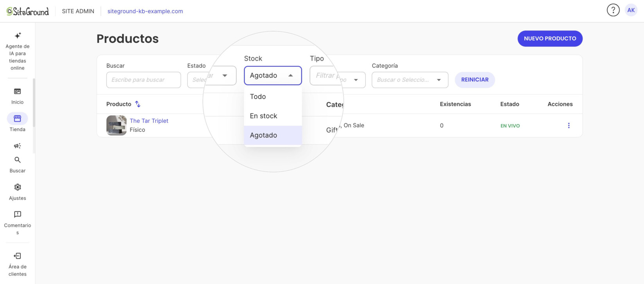The height and width of the screenshot is (284, 644).
Task: Click the NUEVO PRODUCTO button
Action: click(x=550, y=39)
